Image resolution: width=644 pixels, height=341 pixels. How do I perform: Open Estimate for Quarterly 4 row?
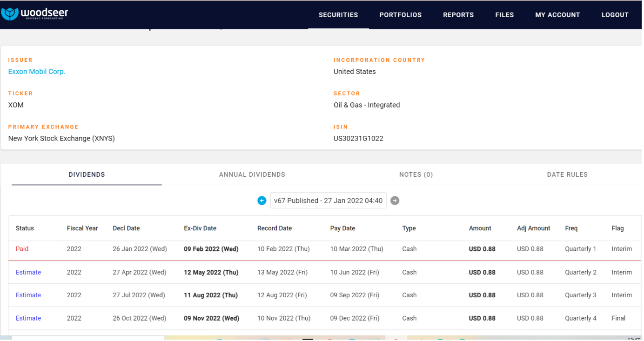click(28, 318)
